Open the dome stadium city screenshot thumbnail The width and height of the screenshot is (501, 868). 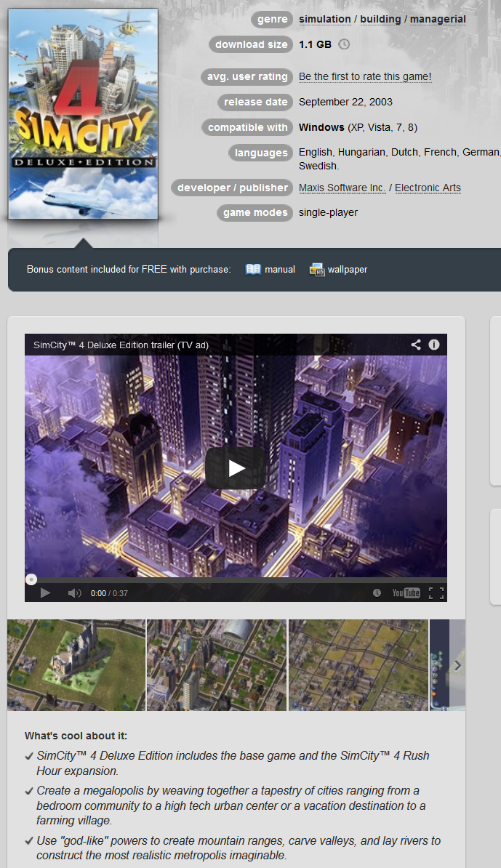(x=217, y=665)
